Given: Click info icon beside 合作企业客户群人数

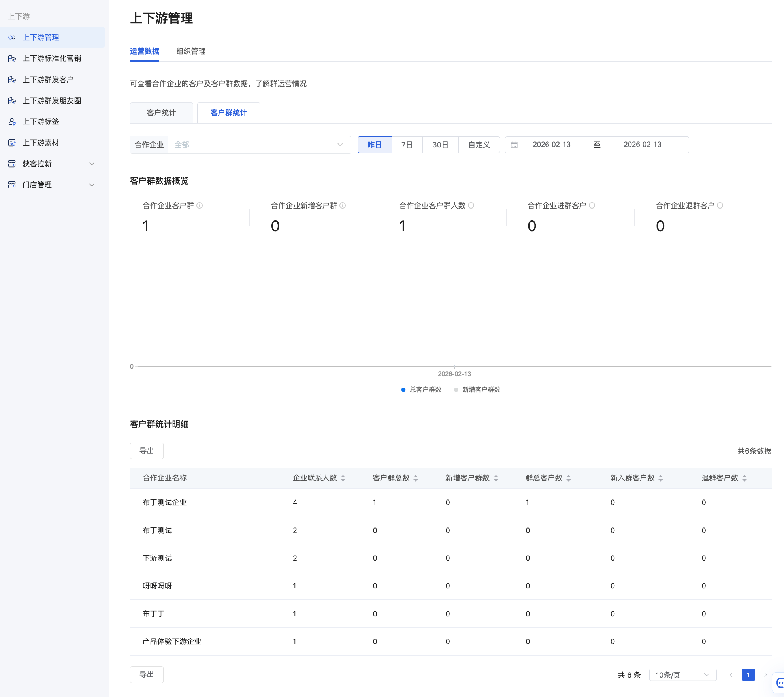Looking at the screenshot, I should [x=471, y=205].
